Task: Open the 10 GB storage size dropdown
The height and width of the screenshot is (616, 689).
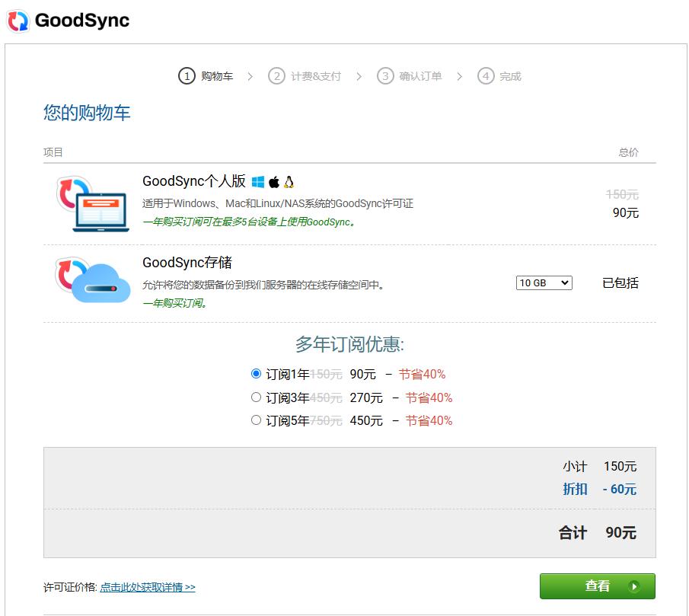Action: pyautogui.click(x=544, y=282)
